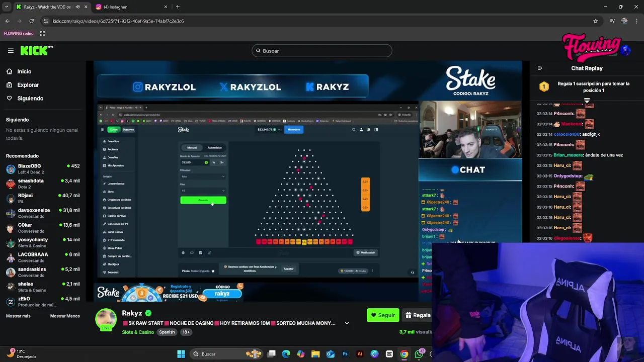Open sandraskins recommended channel
This screenshot has height=362, width=644.
43,272
